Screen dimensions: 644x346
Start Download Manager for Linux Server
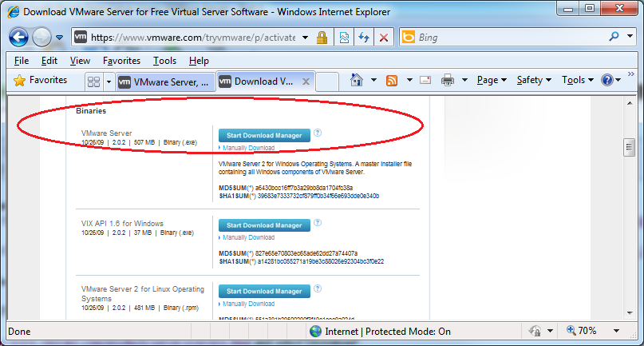[264, 292]
